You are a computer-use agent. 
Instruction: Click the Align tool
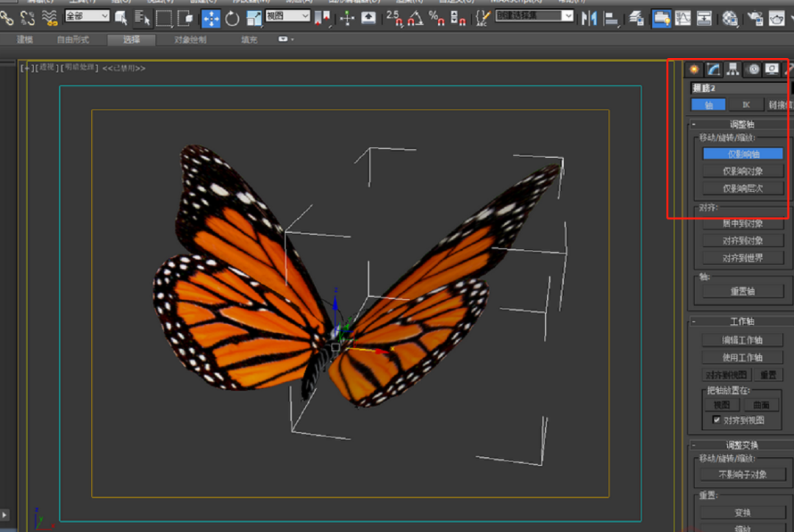pyautogui.click(x=611, y=18)
